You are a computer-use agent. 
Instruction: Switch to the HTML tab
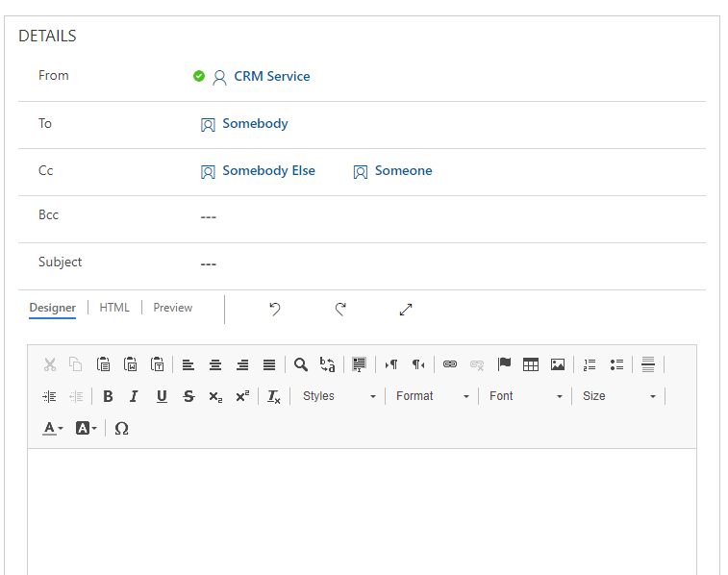pos(114,308)
